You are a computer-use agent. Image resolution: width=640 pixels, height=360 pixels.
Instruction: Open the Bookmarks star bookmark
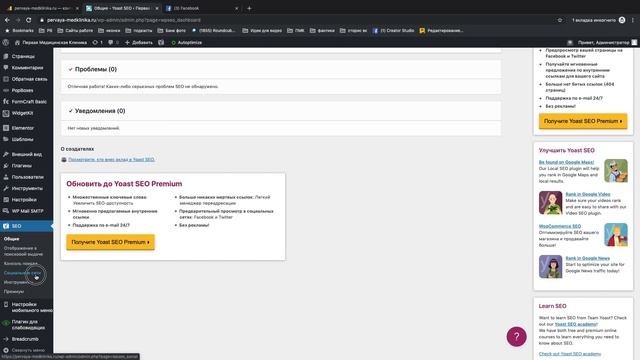point(19,31)
